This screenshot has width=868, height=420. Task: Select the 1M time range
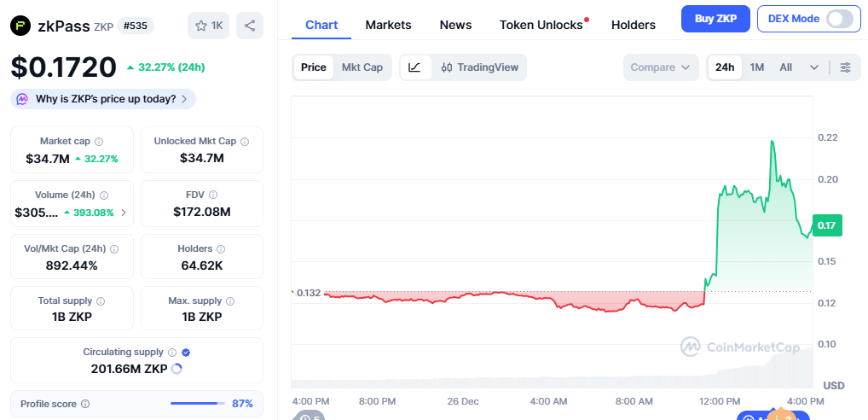pyautogui.click(x=756, y=67)
